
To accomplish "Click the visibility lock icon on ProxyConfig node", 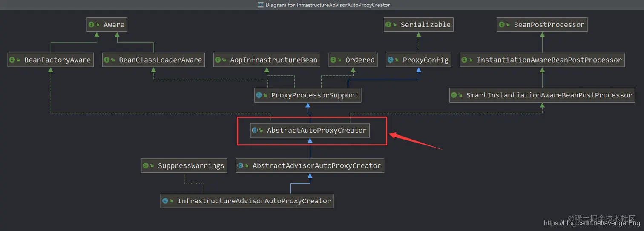I will (397, 60).
